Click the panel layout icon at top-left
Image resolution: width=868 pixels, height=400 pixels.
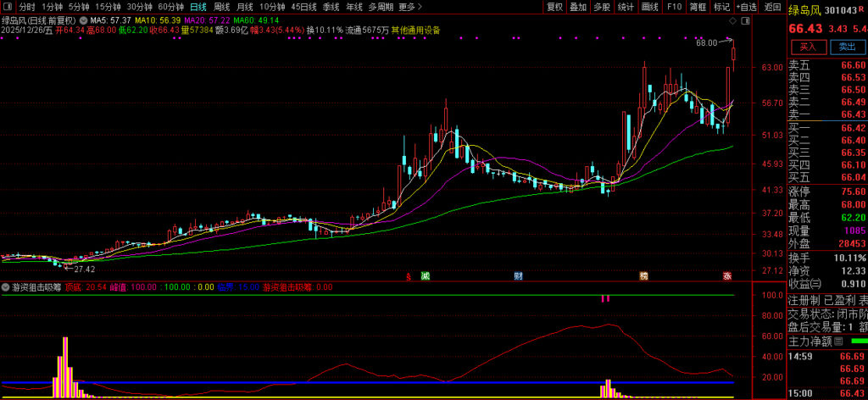coord(8,6)
